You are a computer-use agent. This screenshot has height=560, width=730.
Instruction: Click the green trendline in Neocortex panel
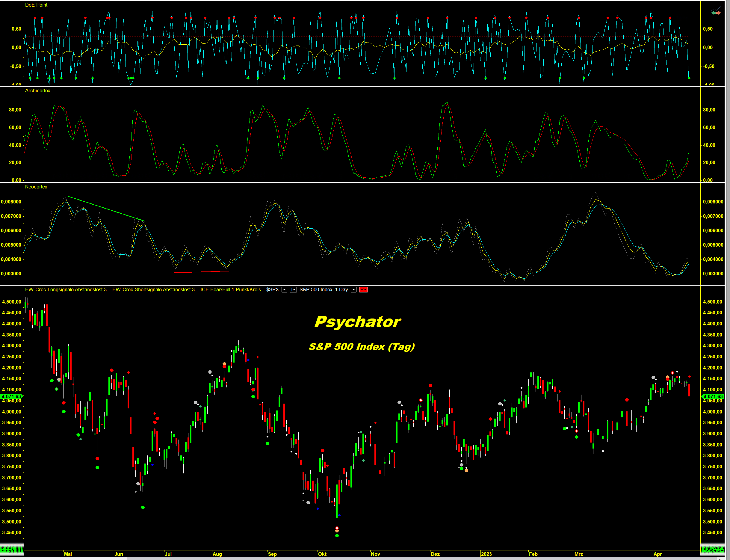tap(107, 209)
